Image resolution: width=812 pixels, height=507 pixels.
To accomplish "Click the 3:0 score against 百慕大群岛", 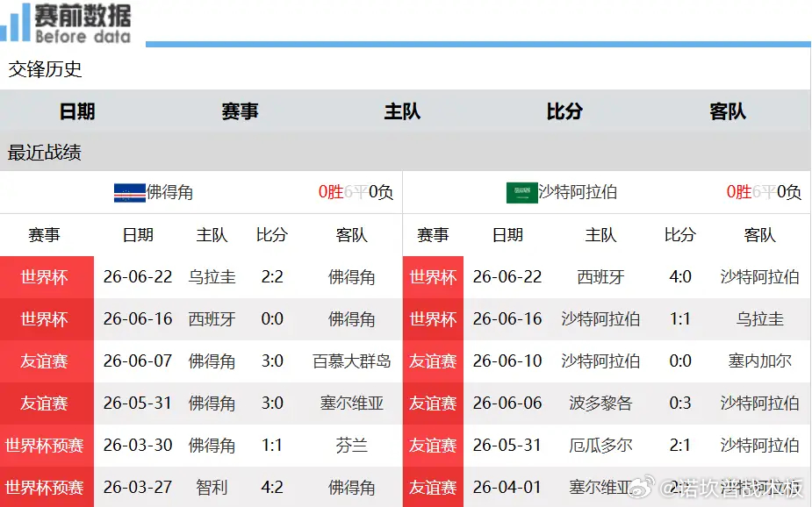I will (272, 361).
